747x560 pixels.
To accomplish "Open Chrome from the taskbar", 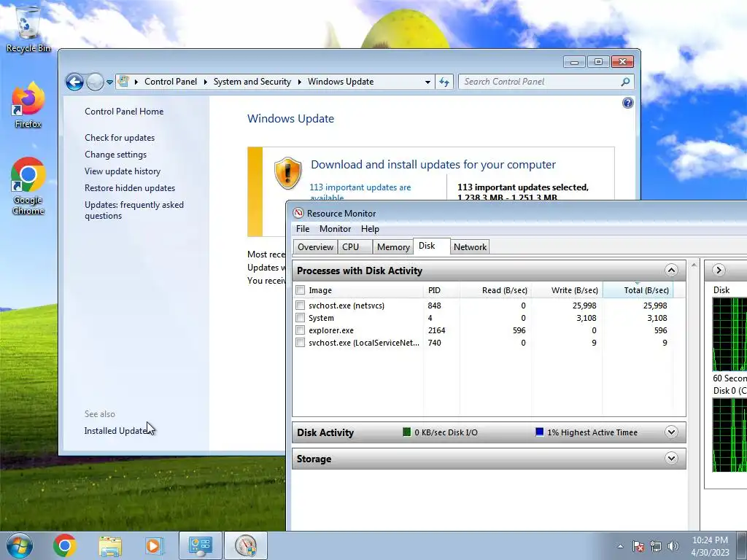I will [x=65, y=545].
